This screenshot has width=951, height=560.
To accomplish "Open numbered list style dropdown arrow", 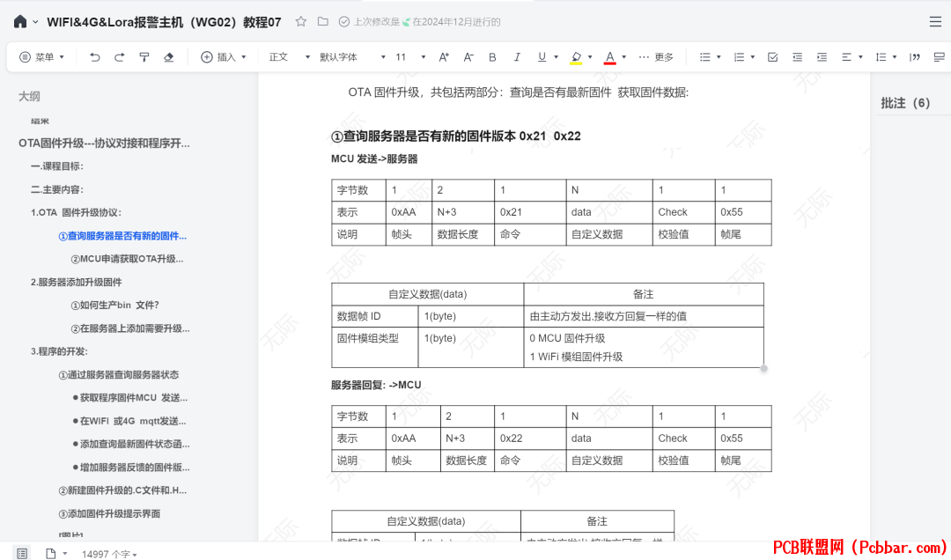I will [x=753, y=57].
